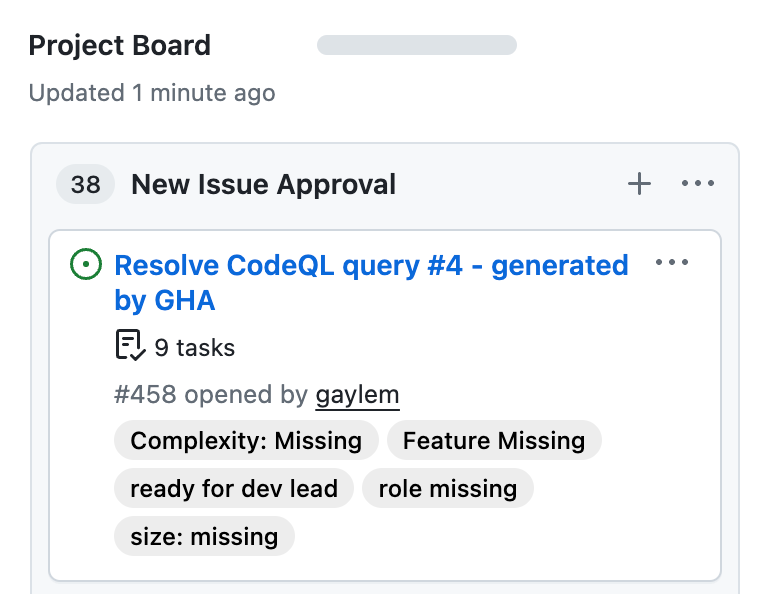Click the 38 card count badge
Image resolution: width=766 pixels, height=594 pixels.
[86, 185]
